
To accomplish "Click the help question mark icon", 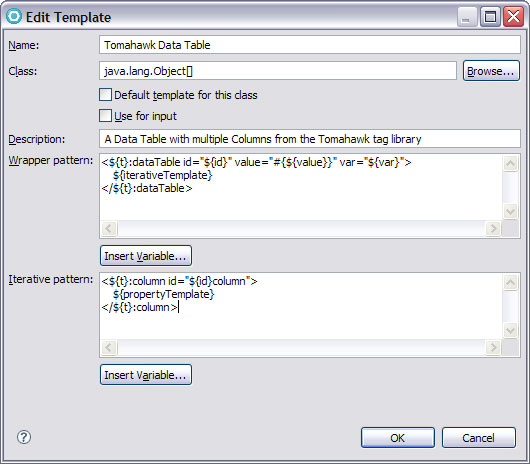I will [x=24, y=437].
